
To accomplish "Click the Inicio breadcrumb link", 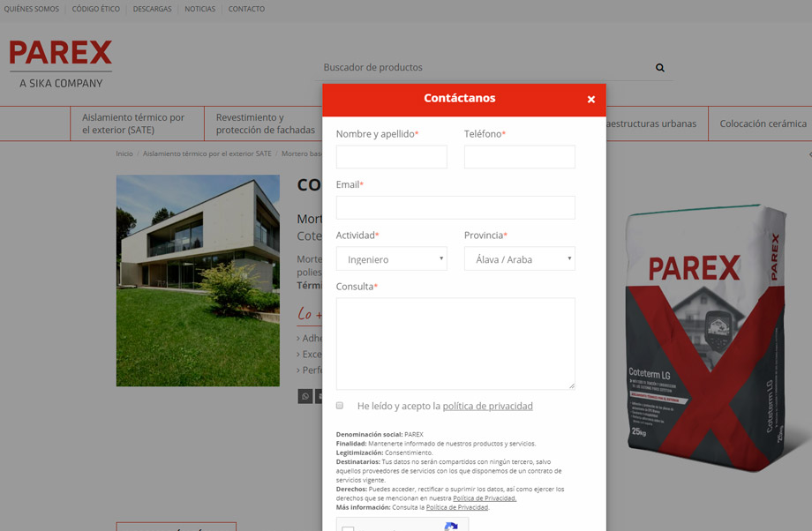I will point(124,153).
